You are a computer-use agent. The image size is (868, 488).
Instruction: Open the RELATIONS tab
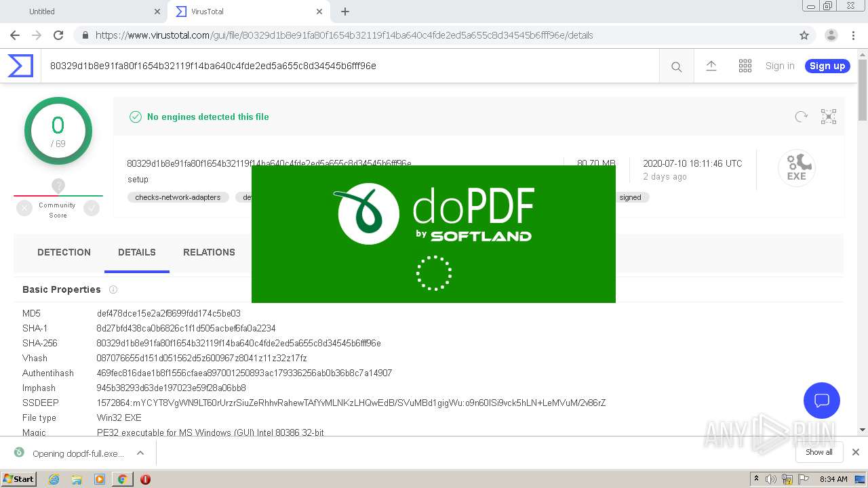pos(209,252)
